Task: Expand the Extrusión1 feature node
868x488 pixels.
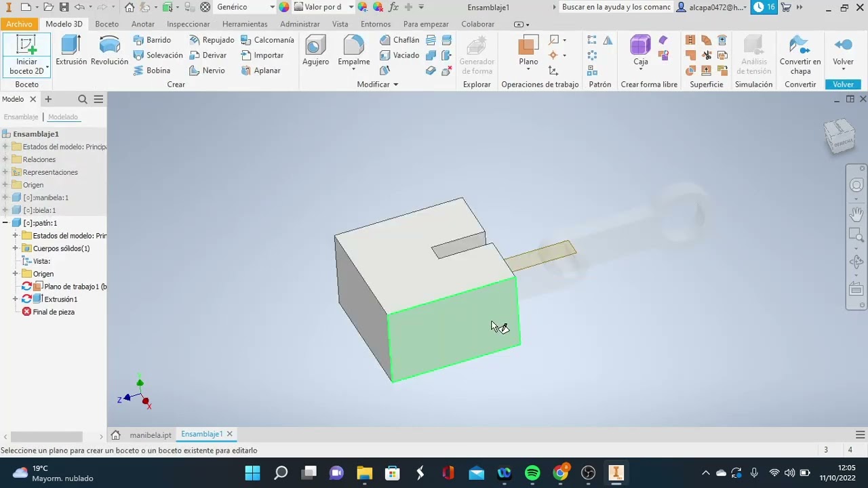Action: [15, 299]
